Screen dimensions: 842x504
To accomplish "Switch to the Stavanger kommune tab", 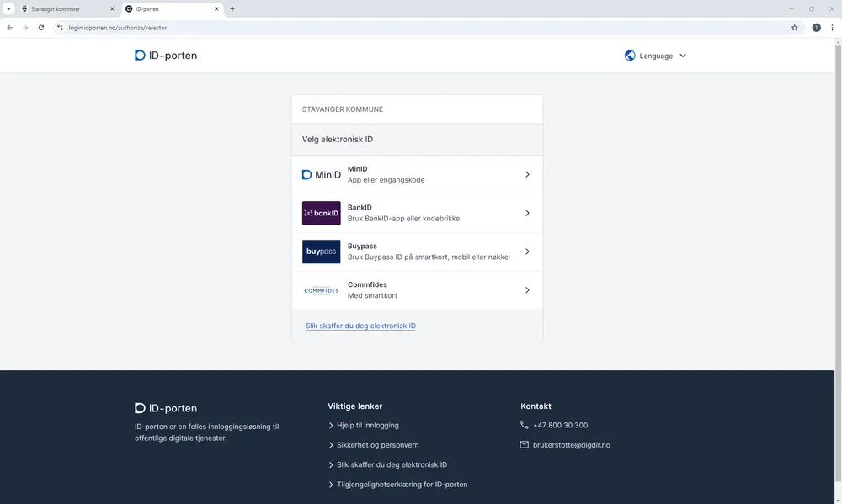I will [x=63, y=8].
